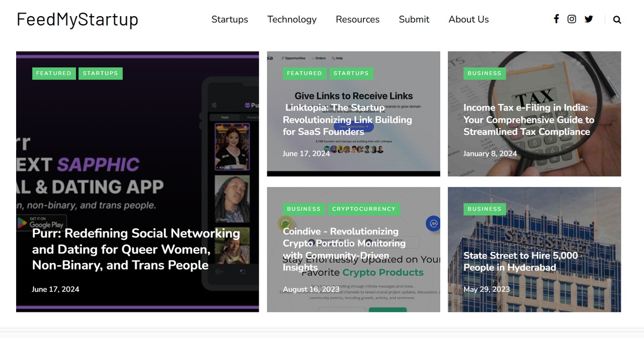Open Linktopia link building article title
Viewport: 644px width, 338px height.
(347, 120)
